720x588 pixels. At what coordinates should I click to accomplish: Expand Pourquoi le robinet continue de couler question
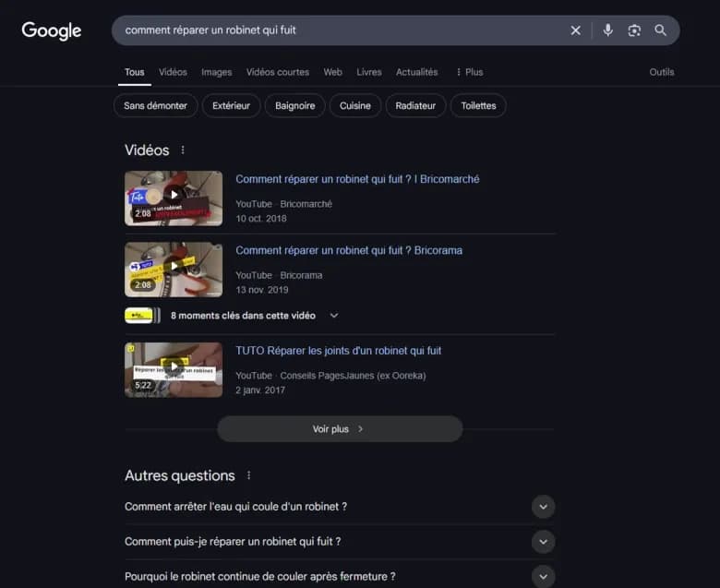340,577
